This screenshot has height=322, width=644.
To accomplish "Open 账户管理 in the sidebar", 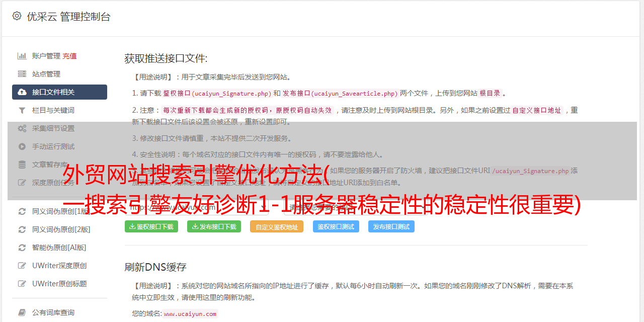I will tap(46, 56).
